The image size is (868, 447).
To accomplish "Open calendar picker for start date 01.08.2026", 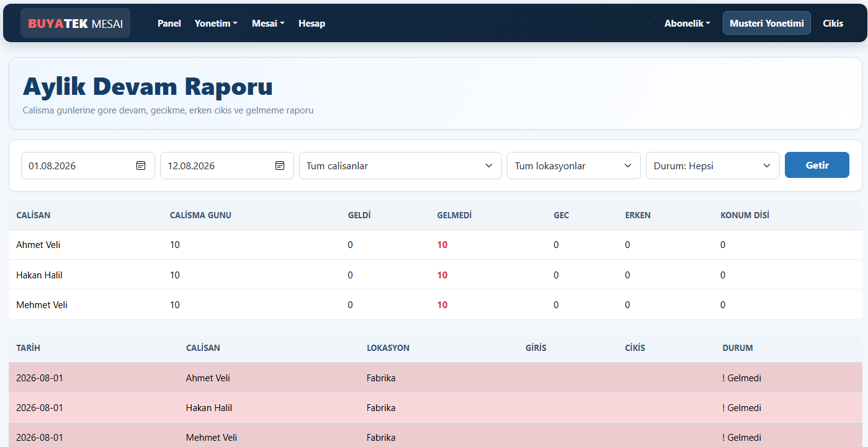I will (x=141, y=166).
